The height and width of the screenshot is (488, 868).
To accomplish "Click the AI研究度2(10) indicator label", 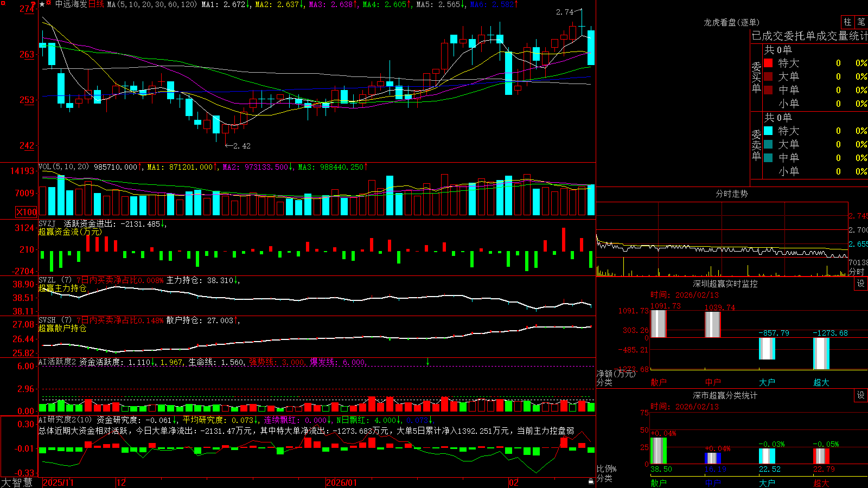I will click(65, 420).
